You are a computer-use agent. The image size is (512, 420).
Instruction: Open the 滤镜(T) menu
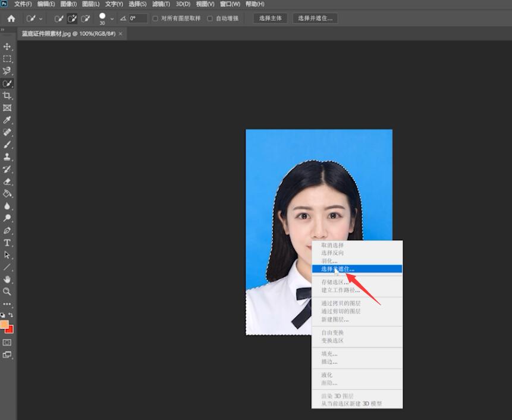(x=161, y=4)
